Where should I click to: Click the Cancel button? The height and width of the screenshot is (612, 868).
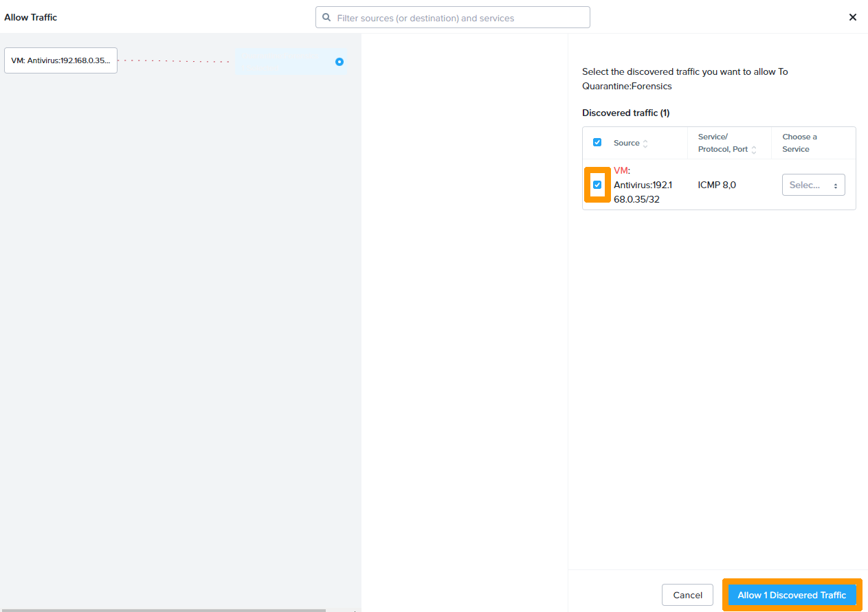click(x=687, y=595)
